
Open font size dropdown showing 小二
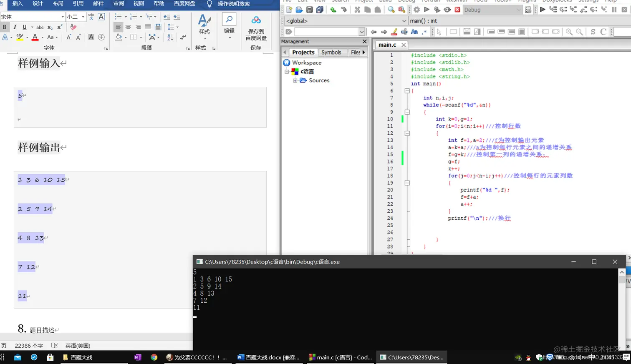click(x=83, y=17)
